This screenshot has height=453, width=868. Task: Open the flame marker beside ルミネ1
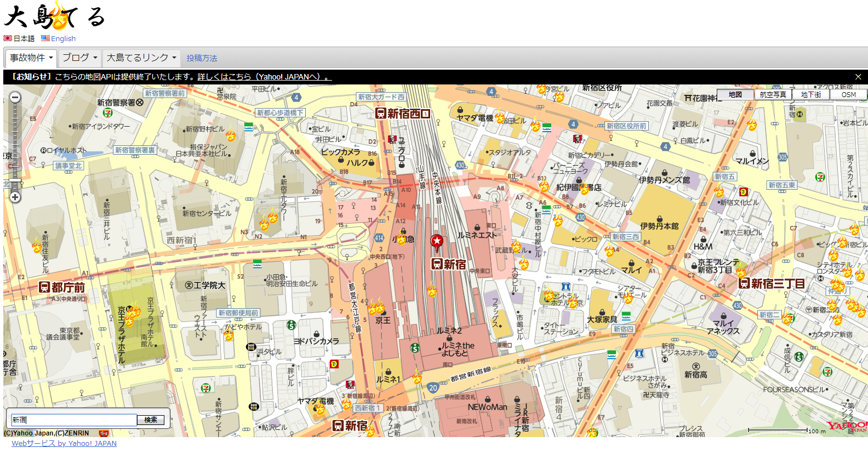[417, 377]
